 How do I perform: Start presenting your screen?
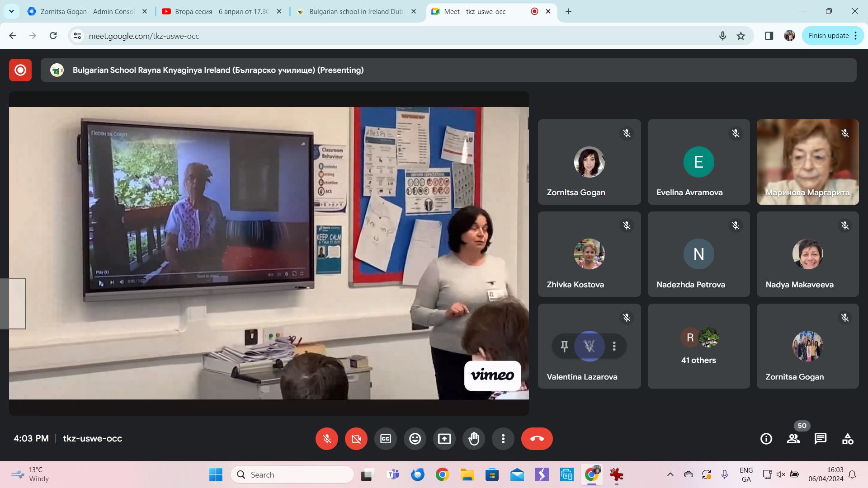[444, 439]
